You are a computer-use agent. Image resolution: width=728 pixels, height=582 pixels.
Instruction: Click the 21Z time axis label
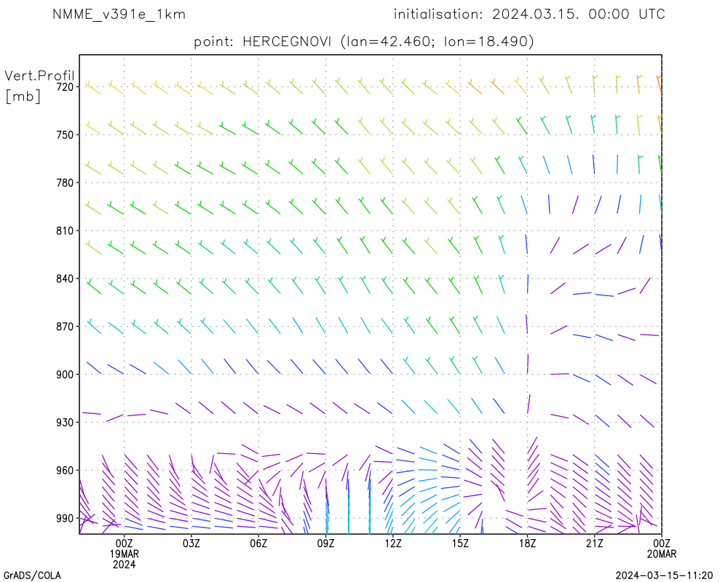tap(595, 543)
